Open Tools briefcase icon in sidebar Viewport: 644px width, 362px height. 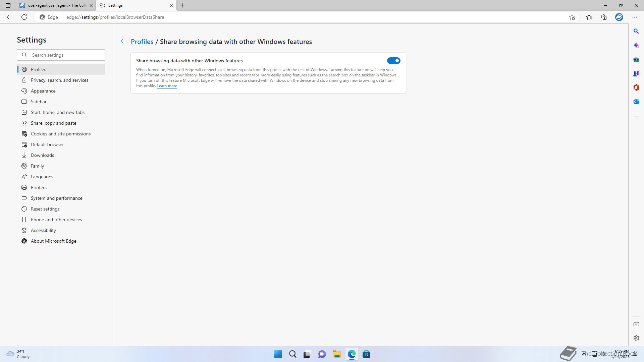[x=636, y=59]
